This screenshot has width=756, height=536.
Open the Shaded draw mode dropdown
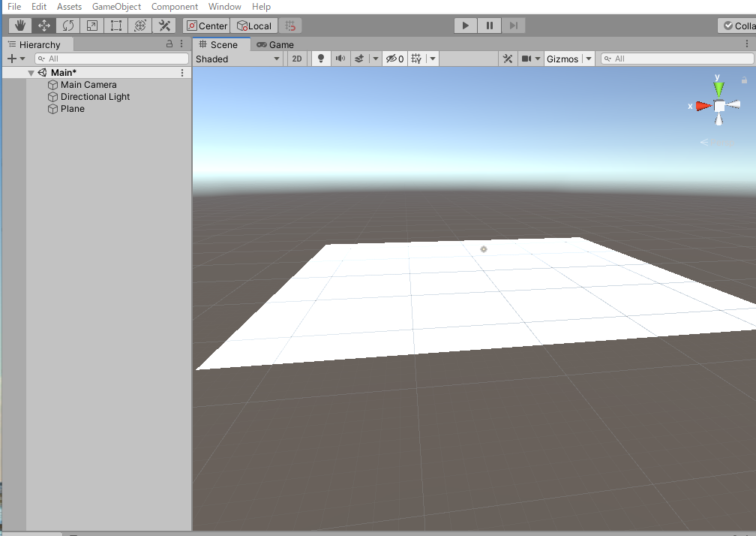238,58
